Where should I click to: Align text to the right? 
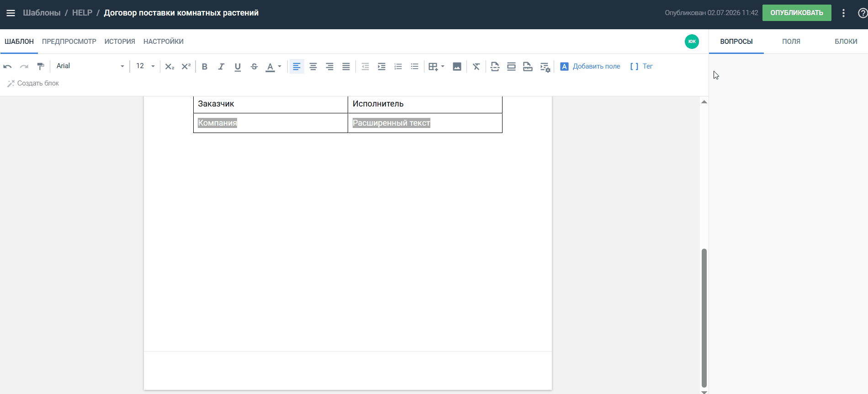pos(329,67)
